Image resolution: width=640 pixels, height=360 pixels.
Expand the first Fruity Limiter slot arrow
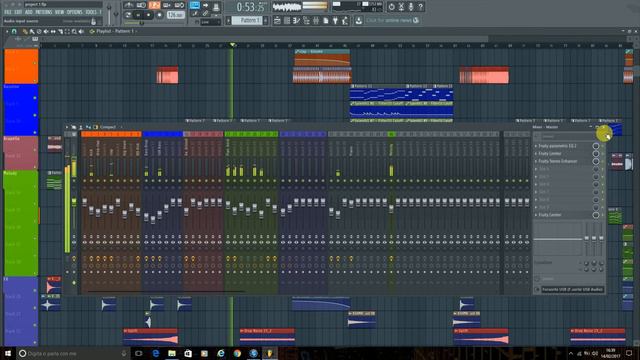(536, 153)
